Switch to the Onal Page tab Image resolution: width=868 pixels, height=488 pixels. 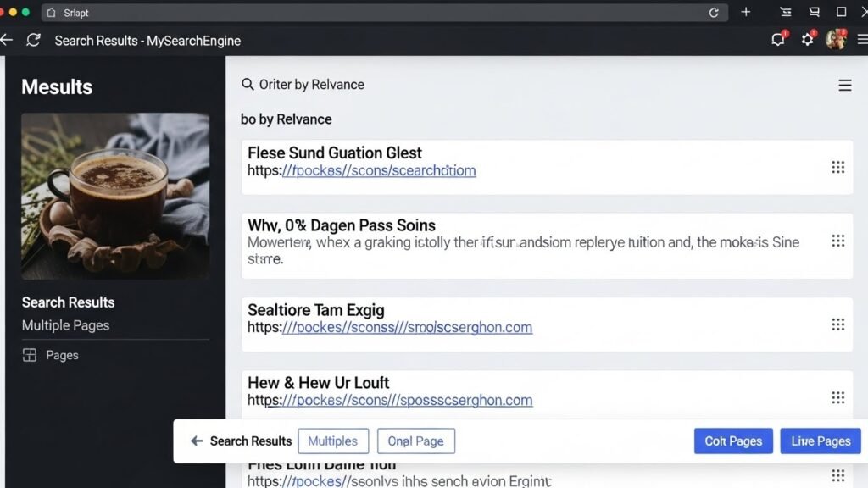[x=415, y=441]
